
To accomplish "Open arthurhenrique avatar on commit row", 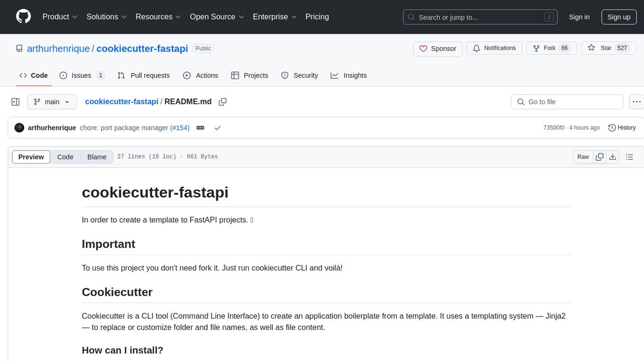I will click(x=19, y=128).
